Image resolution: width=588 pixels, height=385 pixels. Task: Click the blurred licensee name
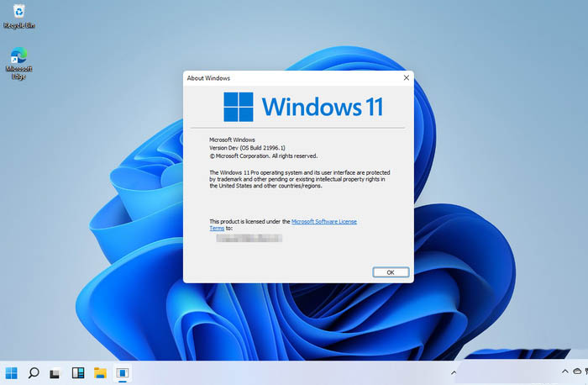click(249, 239)
